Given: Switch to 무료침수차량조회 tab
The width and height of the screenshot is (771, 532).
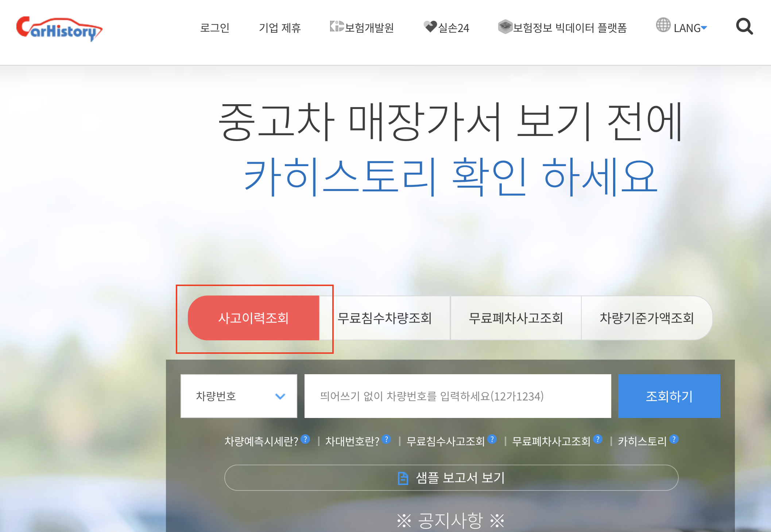Looking at the screenshot, I should point(385,318).
